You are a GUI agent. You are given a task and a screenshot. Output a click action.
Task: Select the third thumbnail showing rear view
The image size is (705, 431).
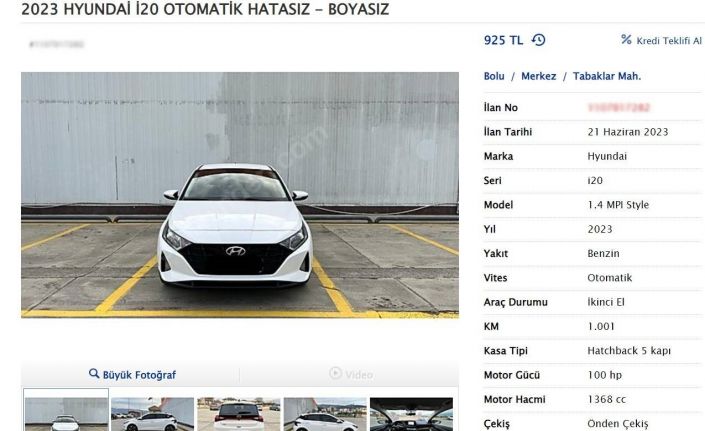pyautogui.click(x=238, y=414)
